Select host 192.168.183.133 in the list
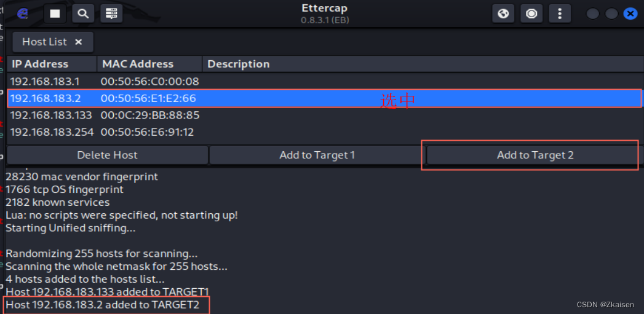644x314 pixels. coord(325,116)
